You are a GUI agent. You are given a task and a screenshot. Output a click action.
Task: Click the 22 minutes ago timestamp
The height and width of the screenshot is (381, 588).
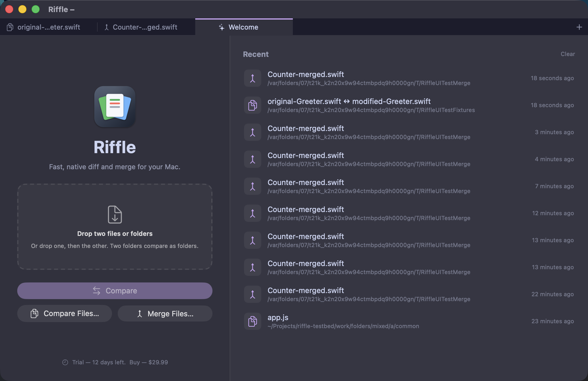tap(553, 294)
